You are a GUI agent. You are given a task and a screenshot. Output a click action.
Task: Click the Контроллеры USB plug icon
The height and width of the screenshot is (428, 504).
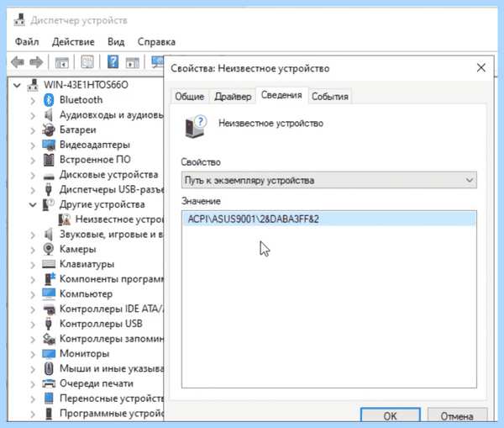click(x=49, y=324)
